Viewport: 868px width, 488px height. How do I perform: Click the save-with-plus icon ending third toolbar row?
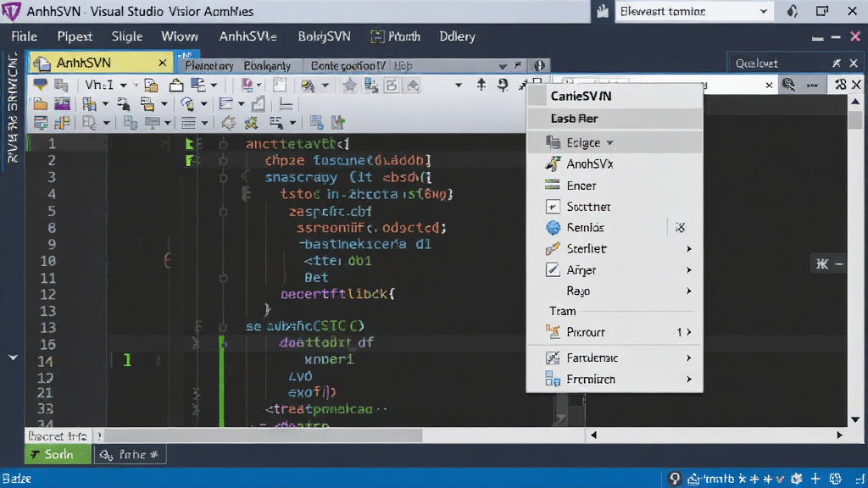(x=337, y=122)
